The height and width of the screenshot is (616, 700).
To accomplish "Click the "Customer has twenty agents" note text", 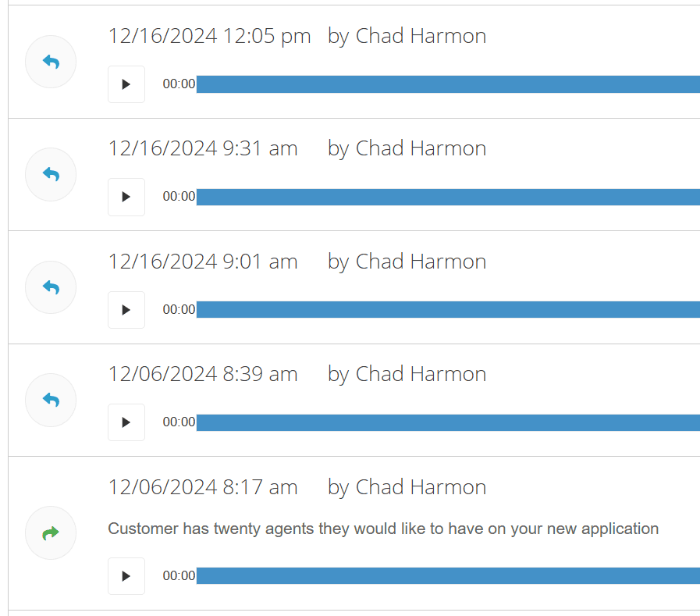I will [x=383, y=529].
